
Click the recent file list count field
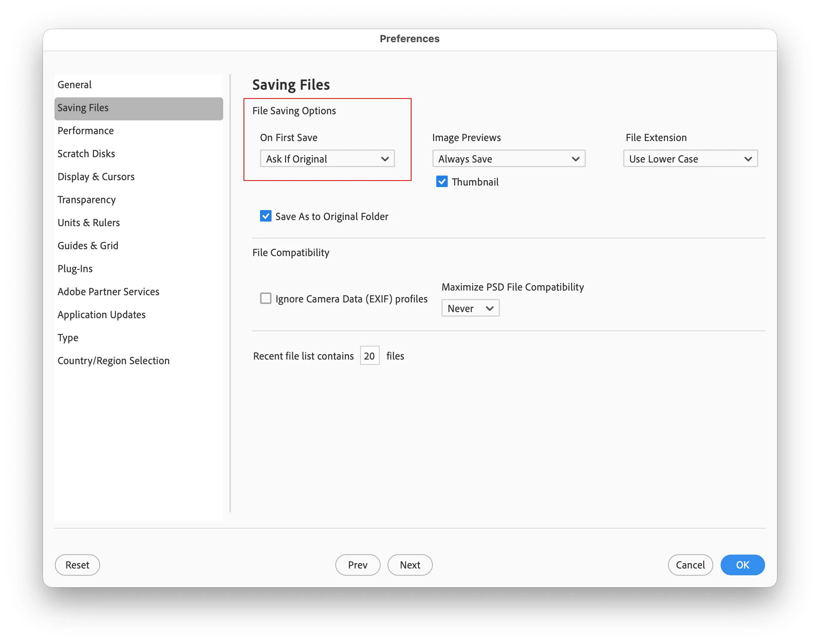369,356
